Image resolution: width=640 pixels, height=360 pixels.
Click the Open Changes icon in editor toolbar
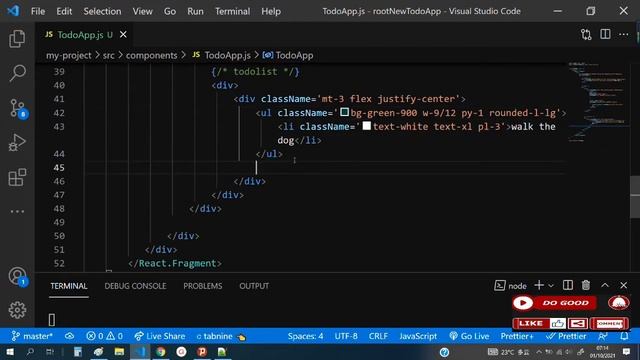tap(586, 35)
